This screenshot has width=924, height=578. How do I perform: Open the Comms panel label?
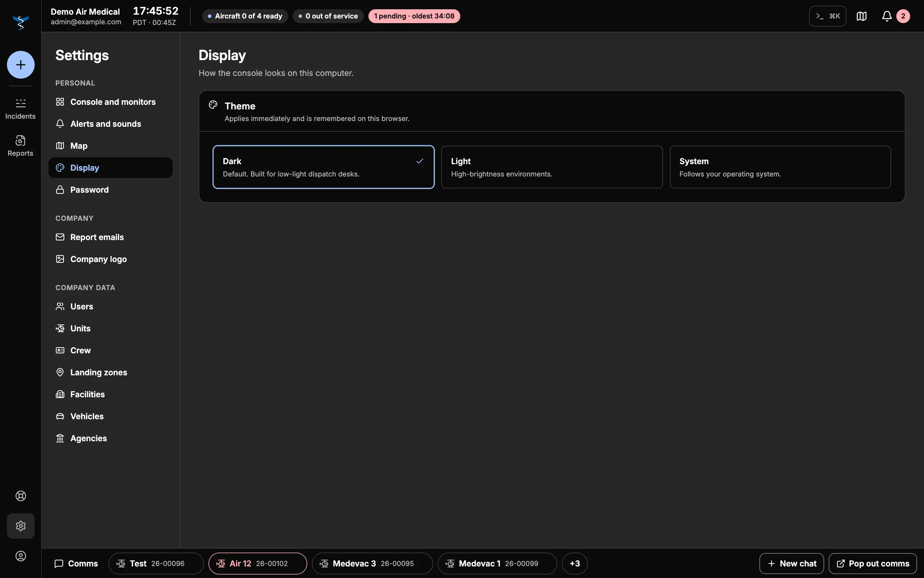coord(76,563)
